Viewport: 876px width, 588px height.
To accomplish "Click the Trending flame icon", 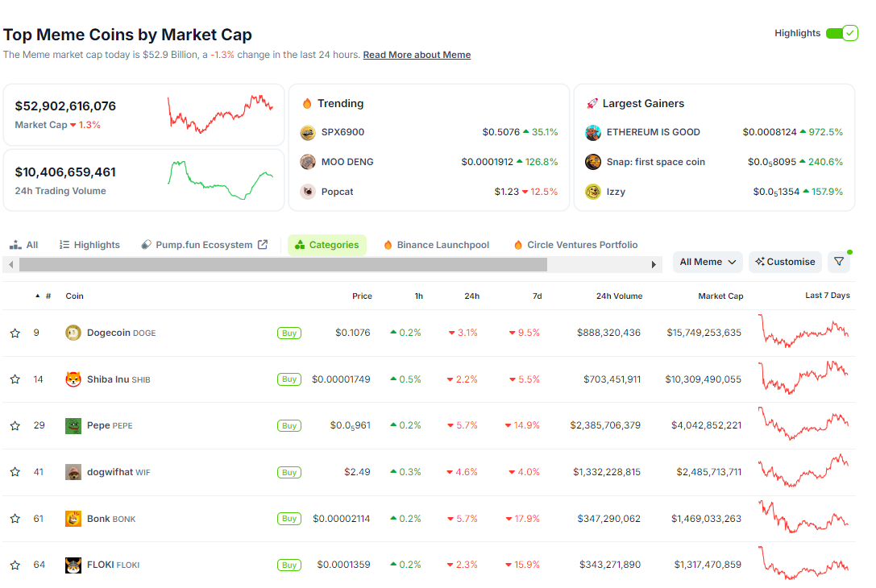I will tap(307, 103).
